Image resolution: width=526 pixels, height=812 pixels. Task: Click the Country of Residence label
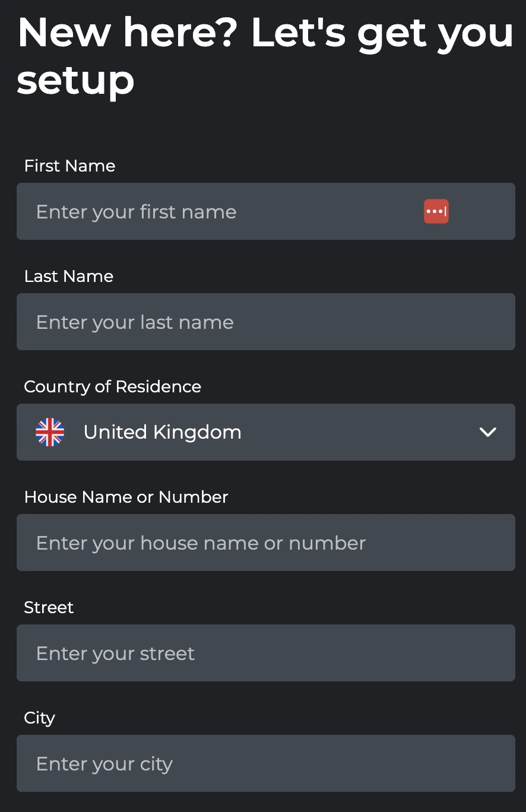[x=112, y=386]
